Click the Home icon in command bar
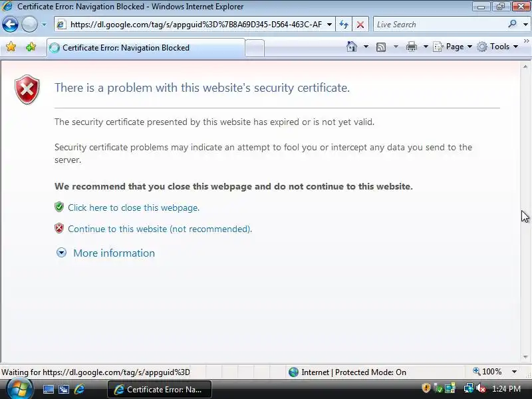The width and height of the screenshot is (532, 399). [x=352, y=47]
